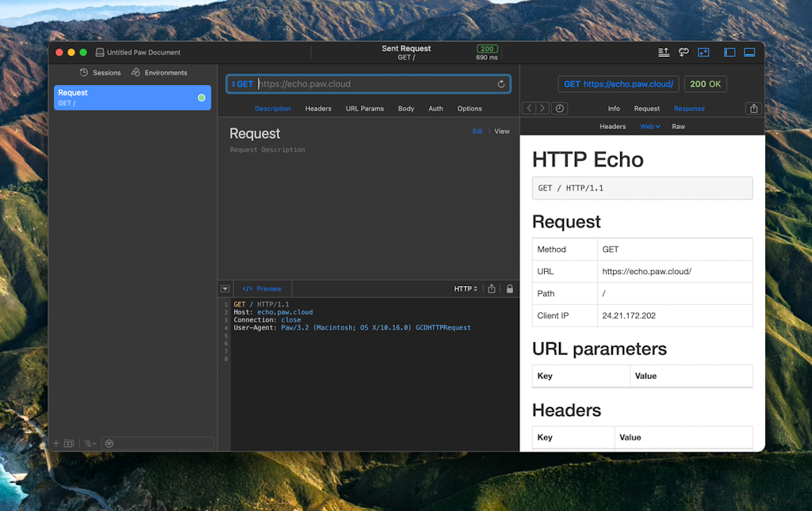Open the HTTP format dropdown
This screenshot has width=812, height=511.
[465, 288]
